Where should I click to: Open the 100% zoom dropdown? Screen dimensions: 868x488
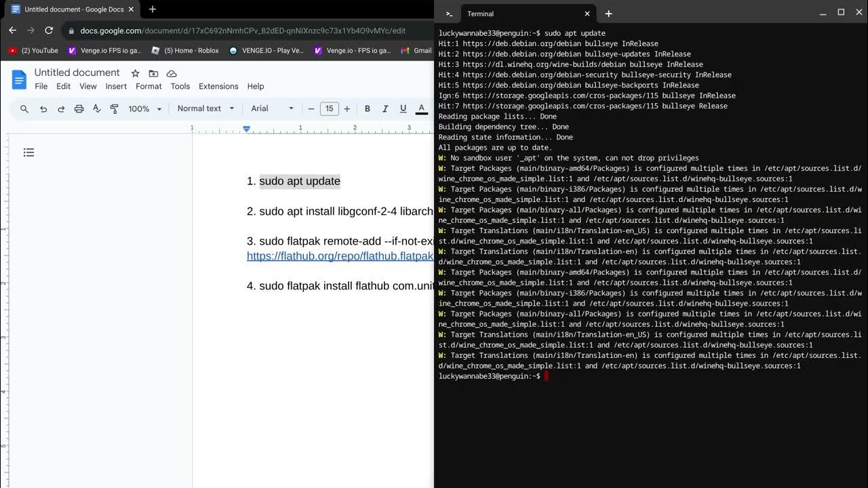(145, 108)
